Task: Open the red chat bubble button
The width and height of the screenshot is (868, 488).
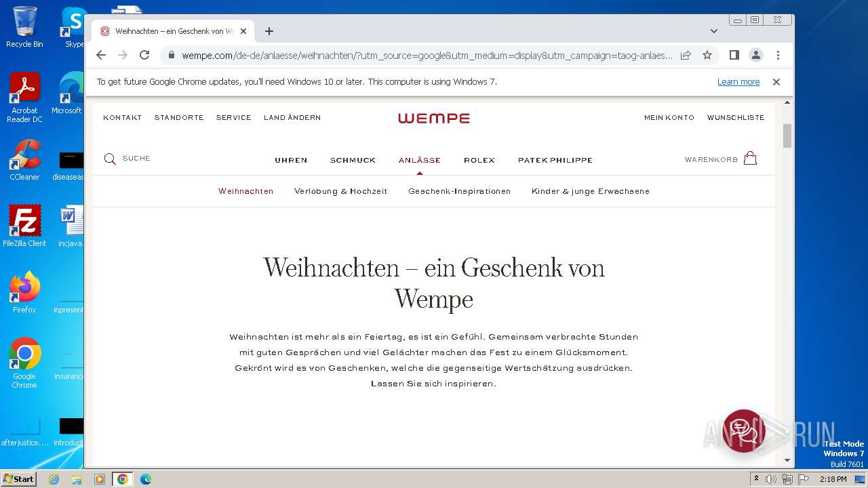Action: click(743, 430)
